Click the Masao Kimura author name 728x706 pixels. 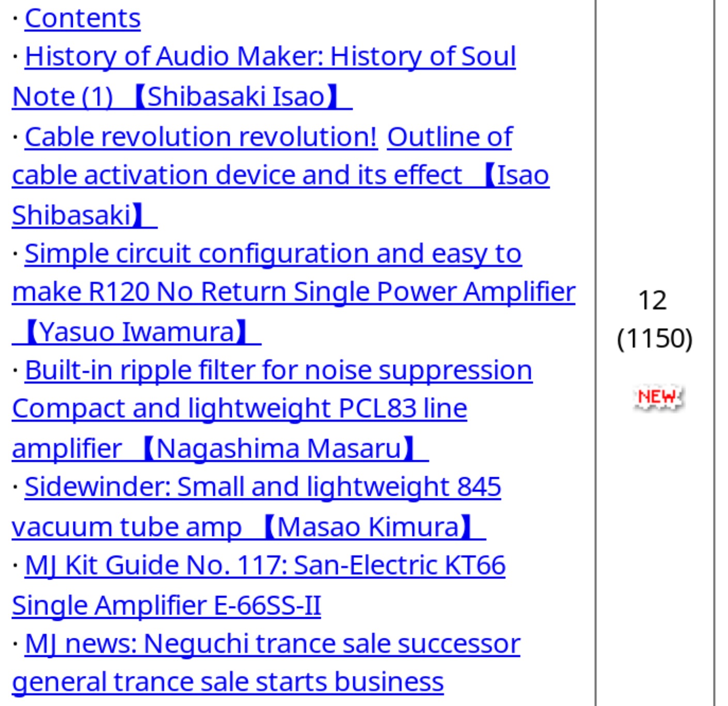pyautogui.click(x=368, y=527)
